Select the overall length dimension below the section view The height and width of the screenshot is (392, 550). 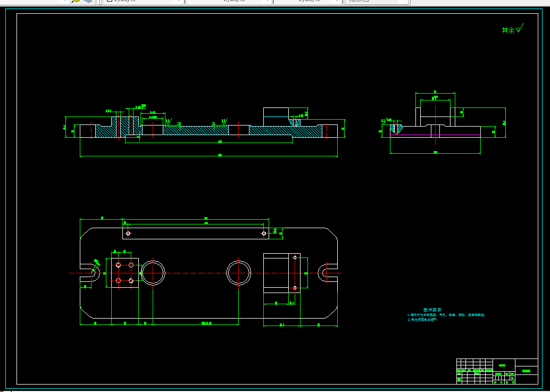[x=209, y=155]
